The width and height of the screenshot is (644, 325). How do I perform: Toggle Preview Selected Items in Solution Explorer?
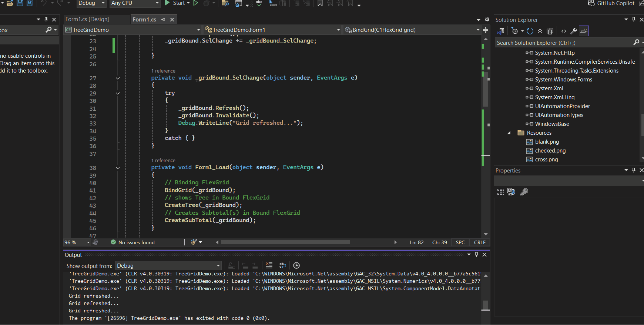coord(584,31)
